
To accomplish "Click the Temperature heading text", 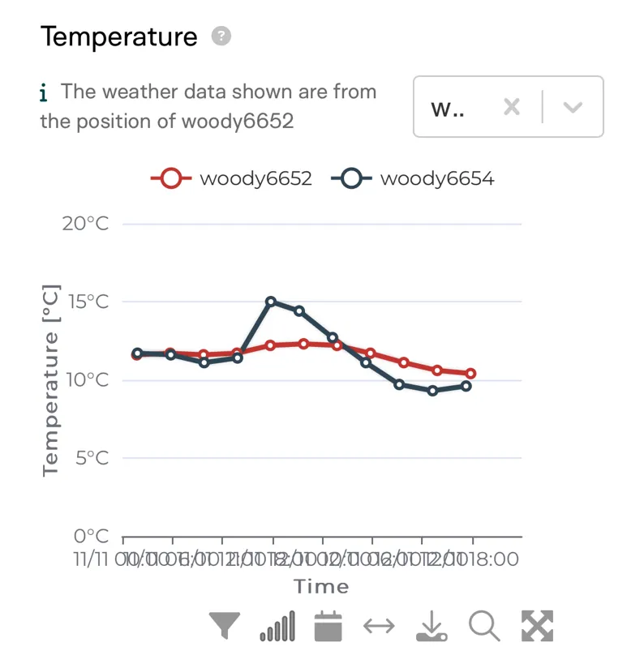I will [119, 36].
